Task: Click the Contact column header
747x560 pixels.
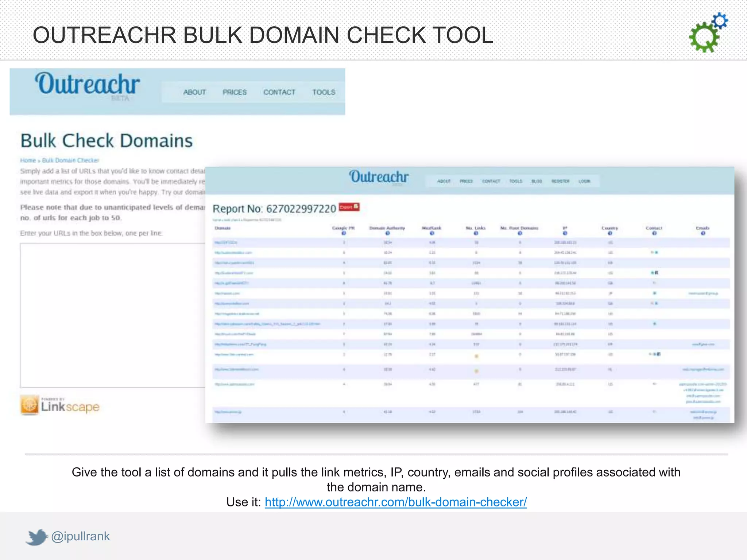Action: 654,228
